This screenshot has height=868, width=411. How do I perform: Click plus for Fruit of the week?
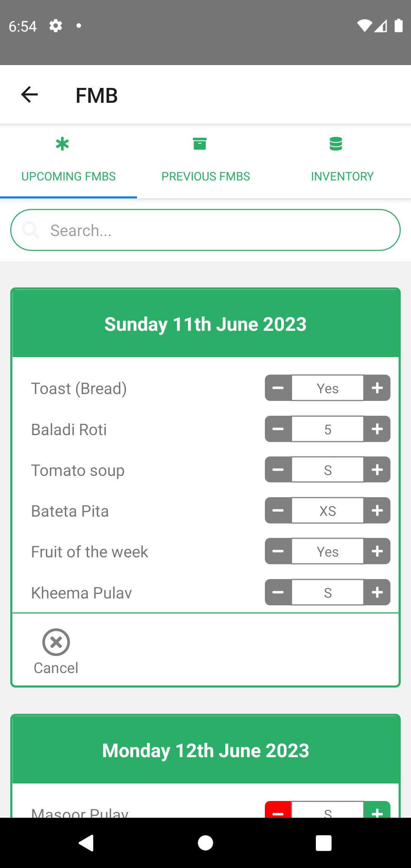tap(377, 551)
